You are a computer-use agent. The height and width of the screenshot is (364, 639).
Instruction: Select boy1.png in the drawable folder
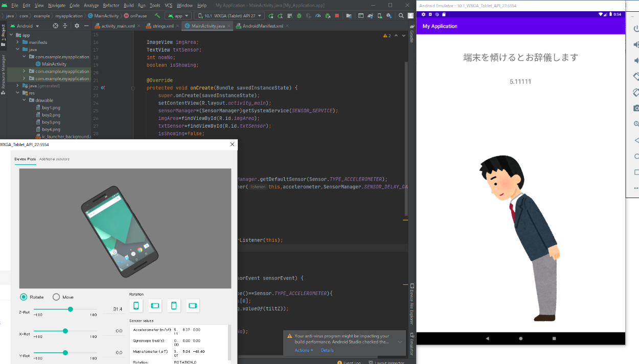pyautogui.click(x=51, y=108)
